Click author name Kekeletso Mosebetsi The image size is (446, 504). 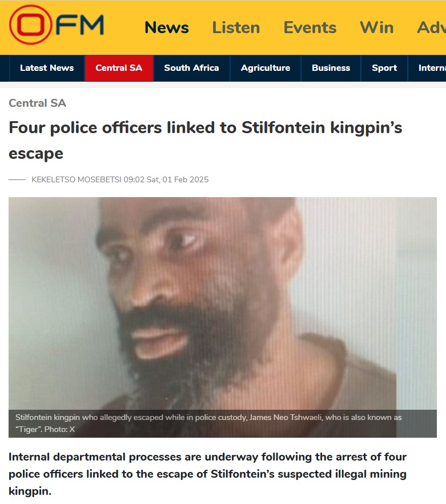pos(77,179)
